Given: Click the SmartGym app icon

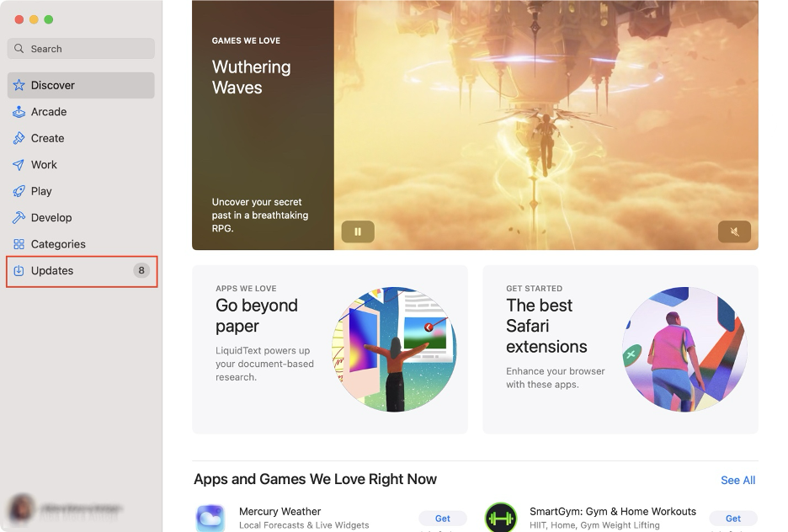Looking at the screenshot, I should tap(501, 518).
